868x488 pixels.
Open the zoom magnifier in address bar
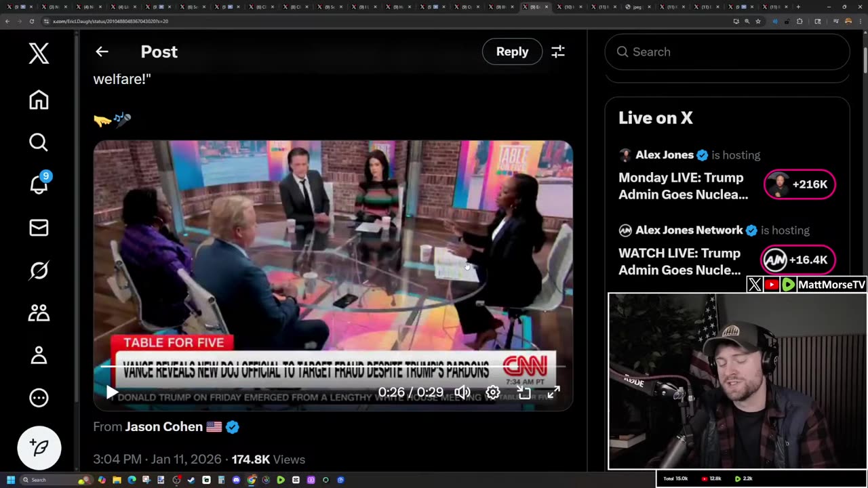coord(747,21)
